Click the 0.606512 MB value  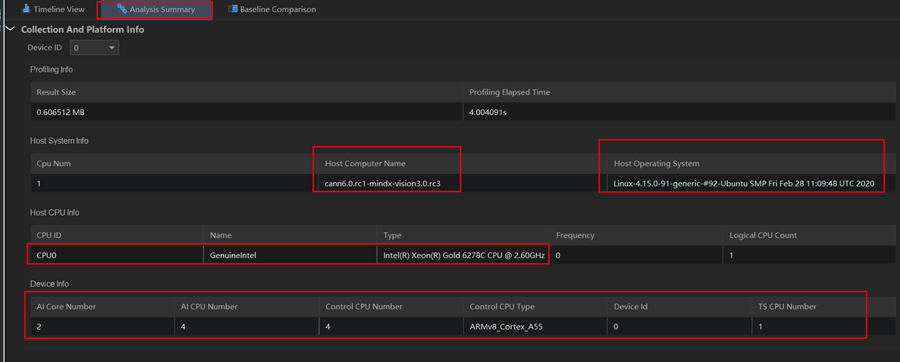[x=60, y=112]
